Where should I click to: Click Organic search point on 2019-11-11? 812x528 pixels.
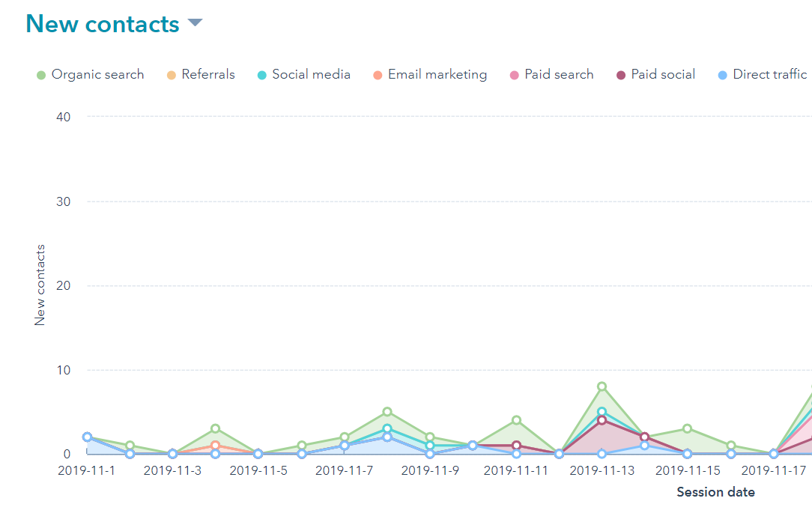(516, 420)
